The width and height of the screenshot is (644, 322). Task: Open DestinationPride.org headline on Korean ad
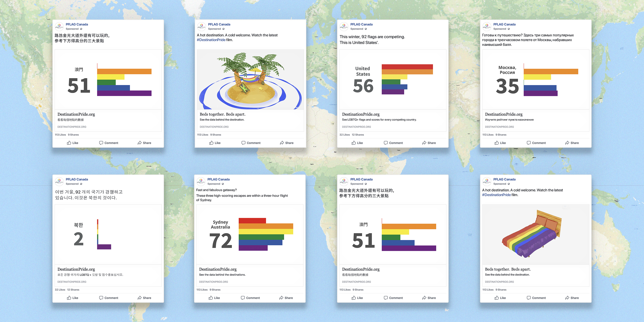76,269
